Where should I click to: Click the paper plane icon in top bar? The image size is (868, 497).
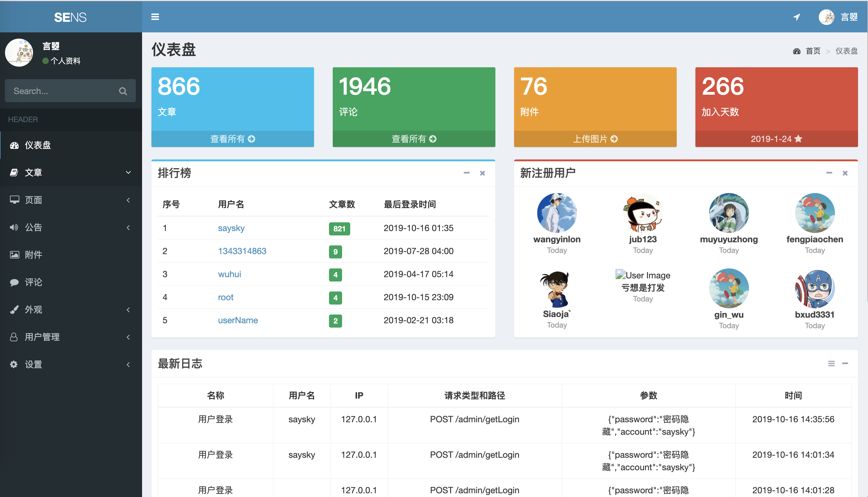point(796,17)
